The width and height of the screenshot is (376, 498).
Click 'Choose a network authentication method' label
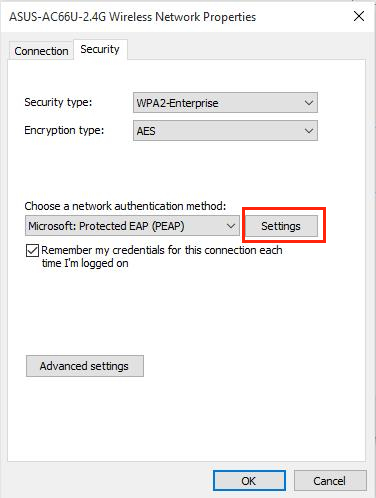(125, 206)
